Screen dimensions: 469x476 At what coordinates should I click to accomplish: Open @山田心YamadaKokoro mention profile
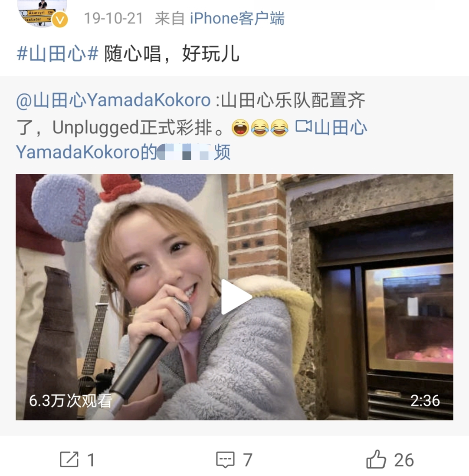(113, 100)
